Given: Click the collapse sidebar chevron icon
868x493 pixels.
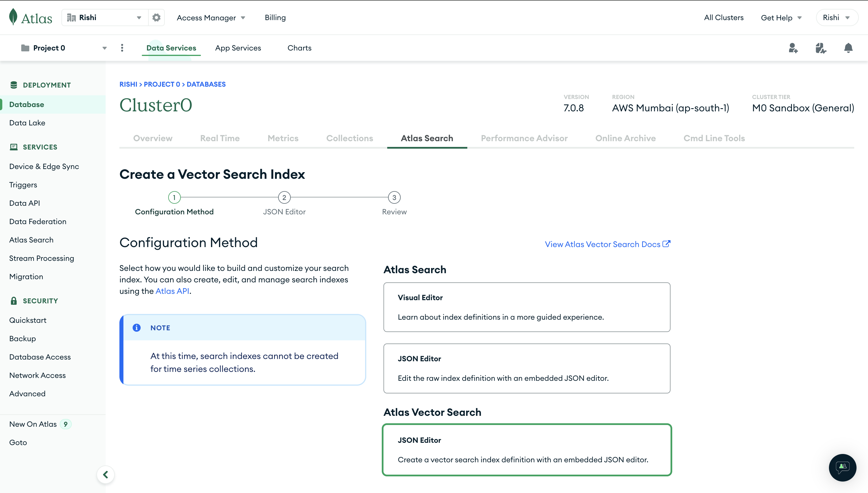Looking at the screenshot, I should (106, 475).
